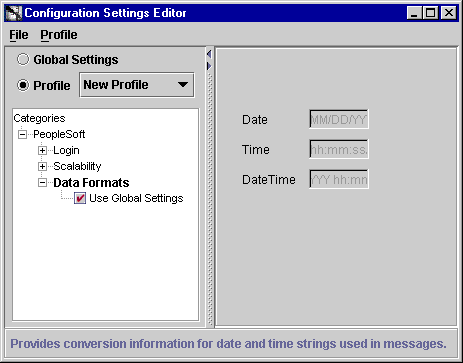Screen dimensions: 463x363
Task: Open the Profile menu
Action: [59, 35]
